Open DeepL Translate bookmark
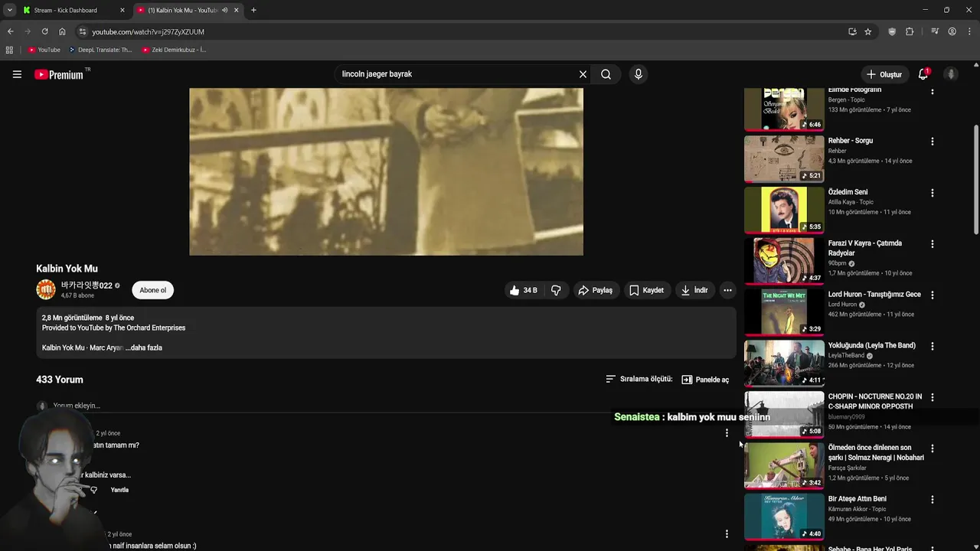The height and width of the screenshot is (551, 980). 100,50
